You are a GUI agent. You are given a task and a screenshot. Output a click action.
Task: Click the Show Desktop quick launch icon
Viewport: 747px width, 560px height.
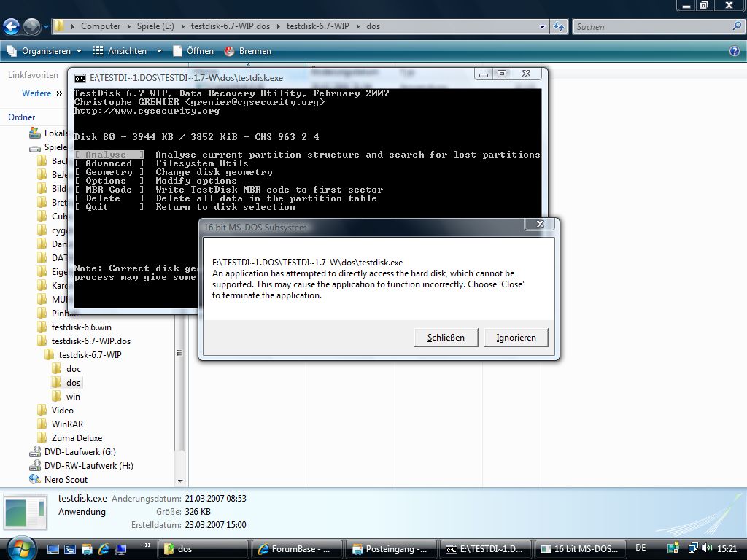pos(53,549)
